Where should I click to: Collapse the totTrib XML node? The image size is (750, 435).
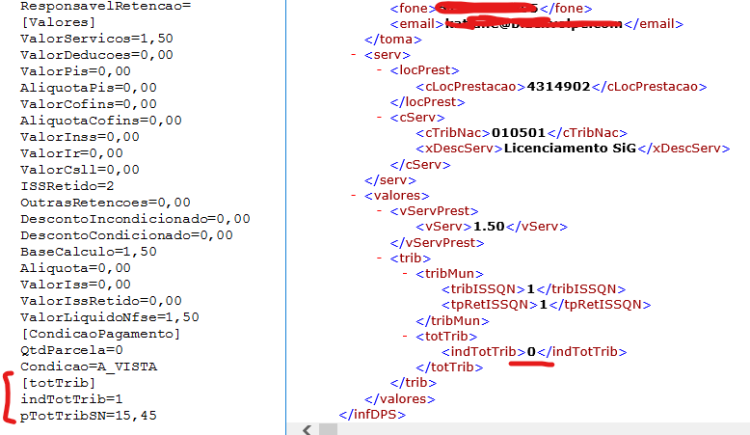(405, 336)
